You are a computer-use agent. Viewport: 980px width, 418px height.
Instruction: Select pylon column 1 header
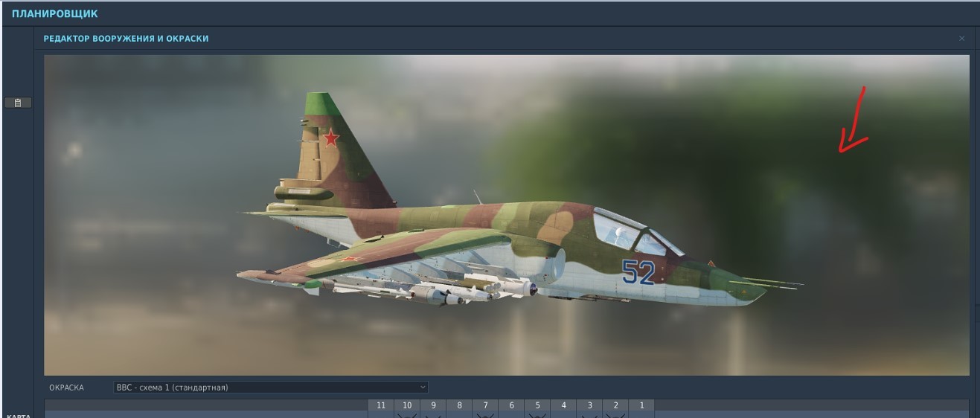tap(641, 405)
